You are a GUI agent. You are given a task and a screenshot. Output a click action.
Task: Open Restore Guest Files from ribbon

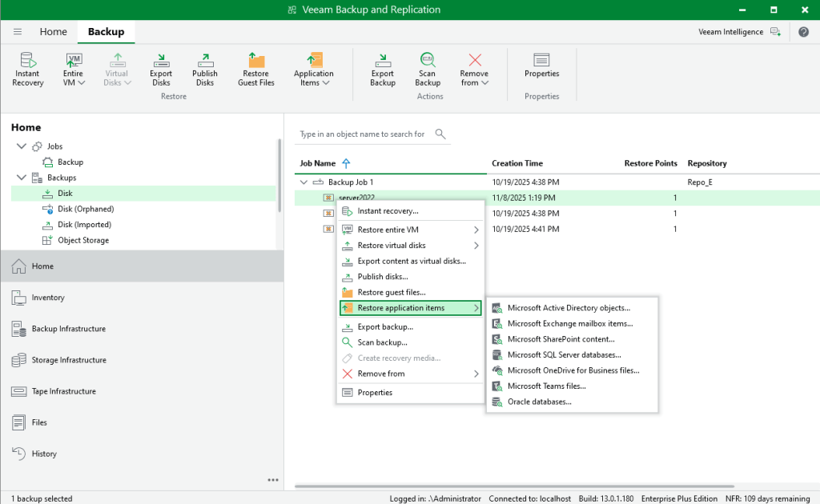click(x=256, y=70)
